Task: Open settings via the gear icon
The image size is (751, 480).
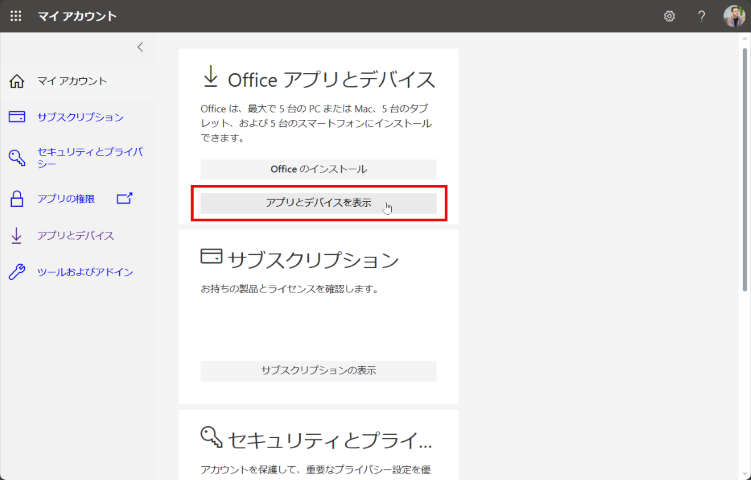Action: [669, 16]
